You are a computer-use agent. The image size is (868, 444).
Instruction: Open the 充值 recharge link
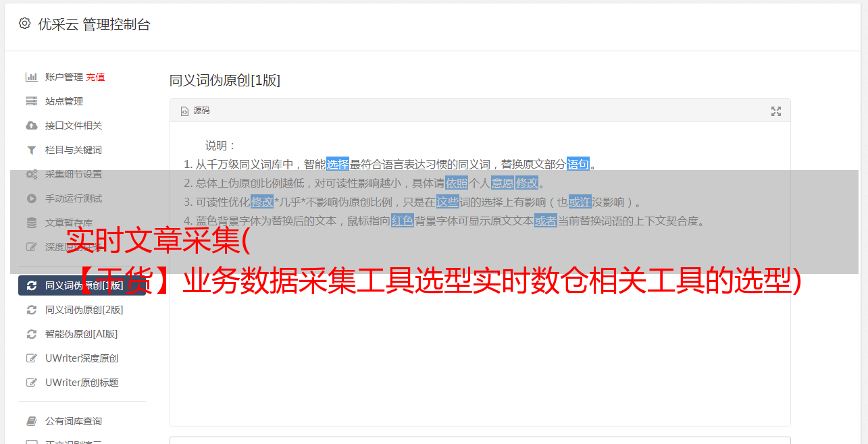(x=95, y=77)
